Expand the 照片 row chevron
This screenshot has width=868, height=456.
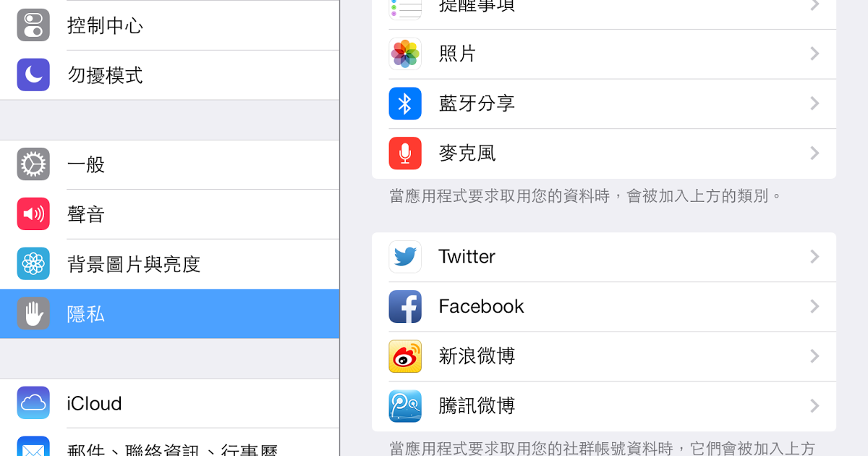pyautogui.click(x=814, y=54)
